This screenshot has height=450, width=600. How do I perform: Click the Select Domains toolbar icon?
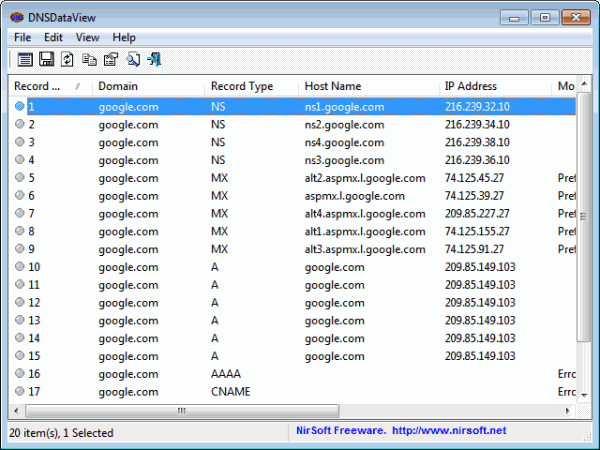point(25,60)
